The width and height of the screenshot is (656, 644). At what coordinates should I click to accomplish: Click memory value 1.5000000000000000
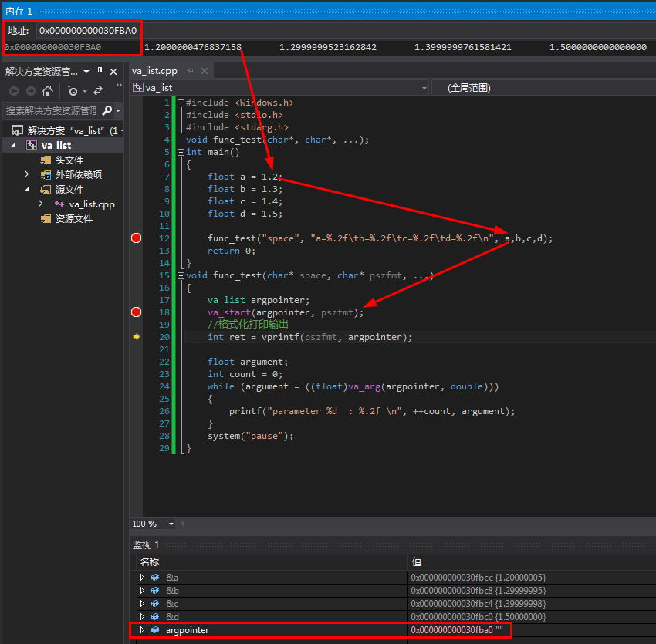tap(598, 47)
